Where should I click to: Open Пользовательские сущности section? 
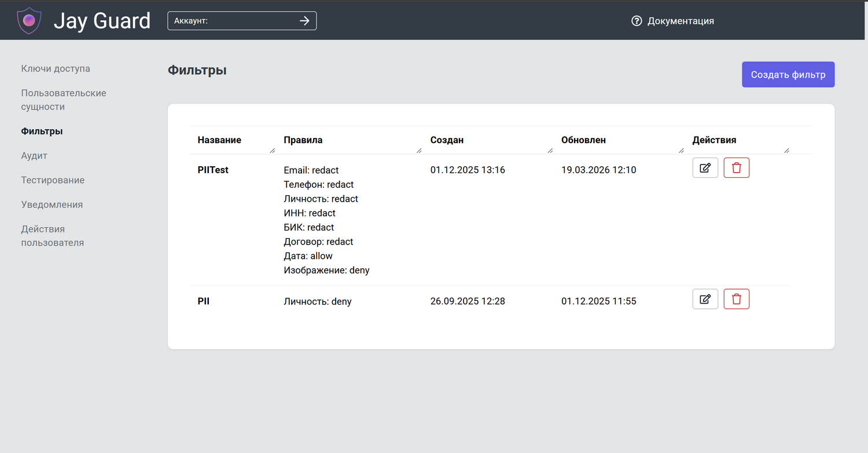coord(64,100)
